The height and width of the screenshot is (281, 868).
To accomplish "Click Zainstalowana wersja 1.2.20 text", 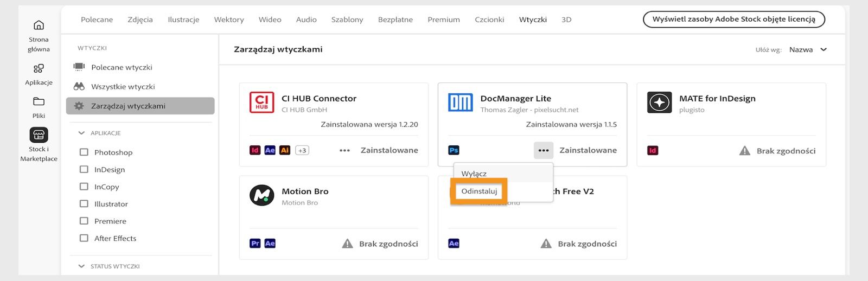I will coord(369,124).
